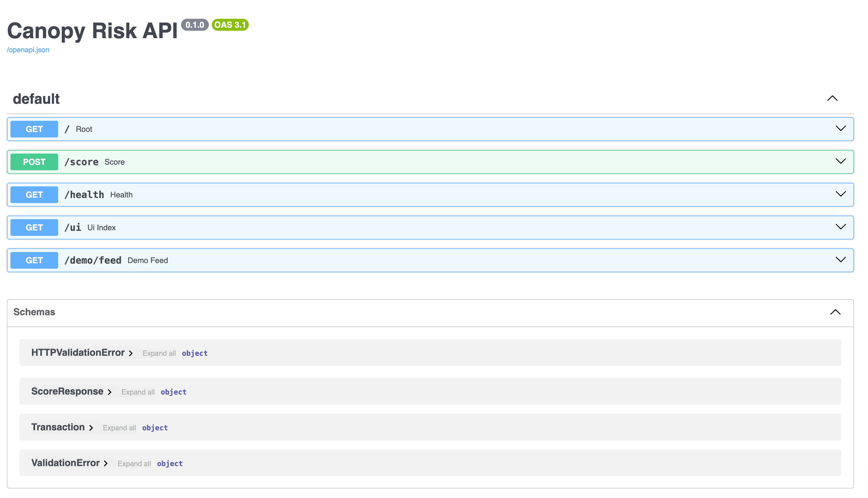Click the ScoreResponse schema name
This screenshot has width=868, height=498.
[x=67, y=392]
